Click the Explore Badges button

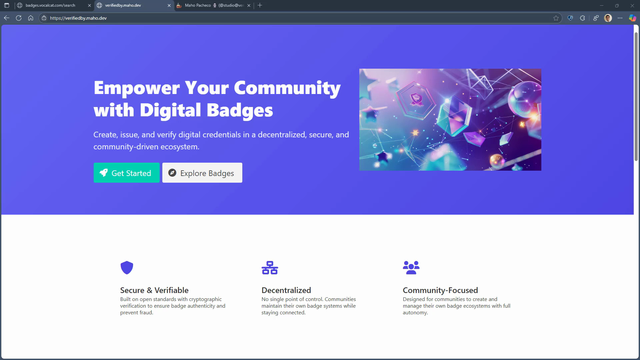coord(202,173)
